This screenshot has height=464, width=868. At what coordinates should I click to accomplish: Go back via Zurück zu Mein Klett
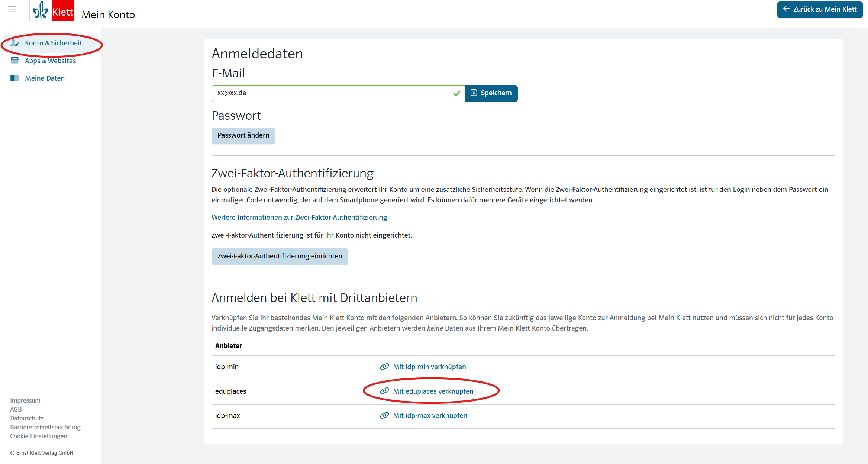coord(819,9)
